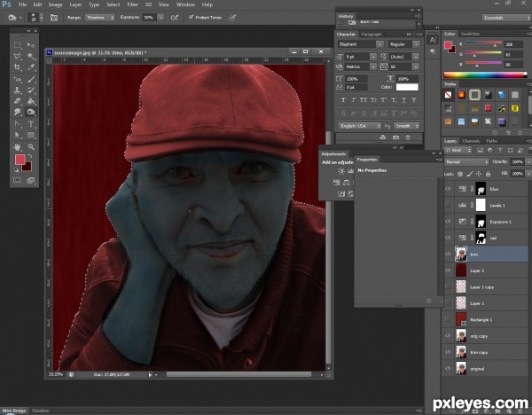
Task: Select the History Brush tool
Action: tap(31, 90)
